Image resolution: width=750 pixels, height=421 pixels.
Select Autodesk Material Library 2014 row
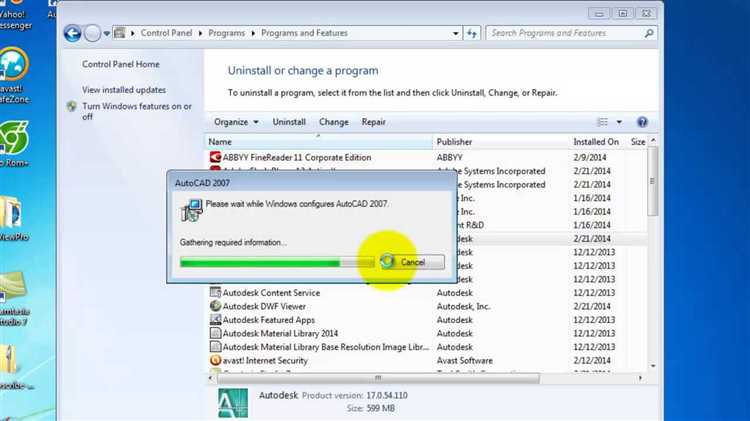(426, 333)
